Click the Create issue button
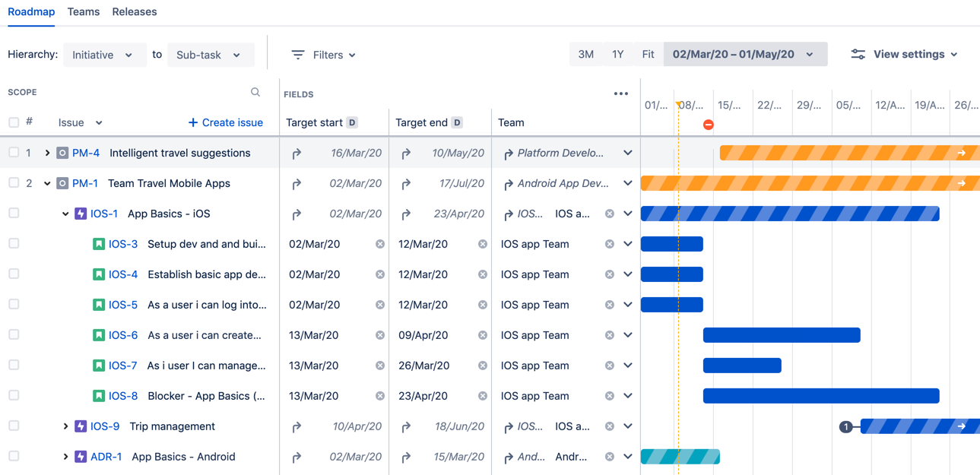Viewport: 980px width, 475px height. click(x=225, y=122)
